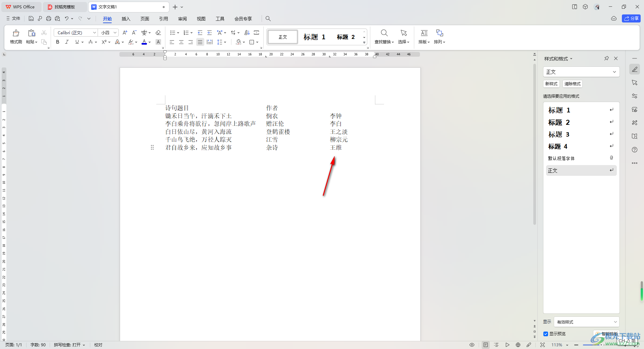Open the 页面 ribbon tab
Screen dimensions: 644x349
point(145,19)
